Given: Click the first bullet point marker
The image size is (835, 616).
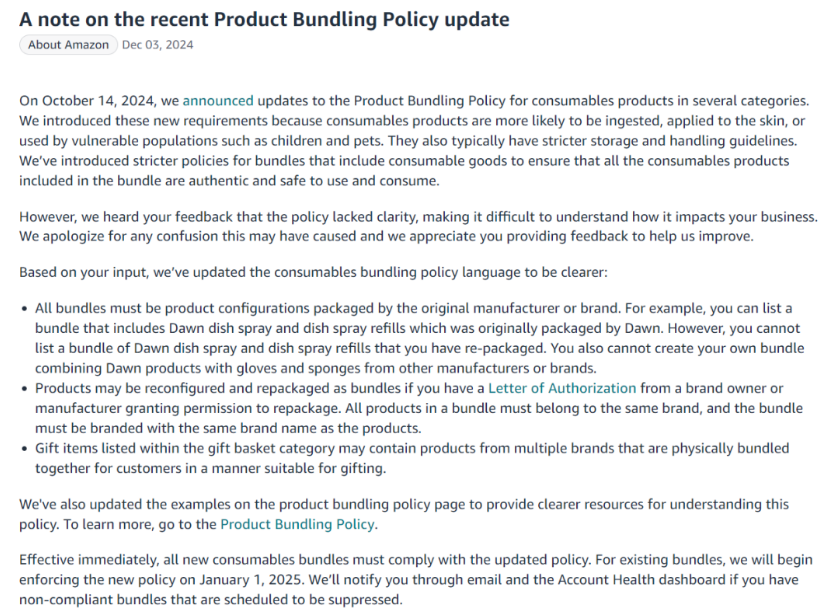Looking at the screenshot, I should 24,309.
